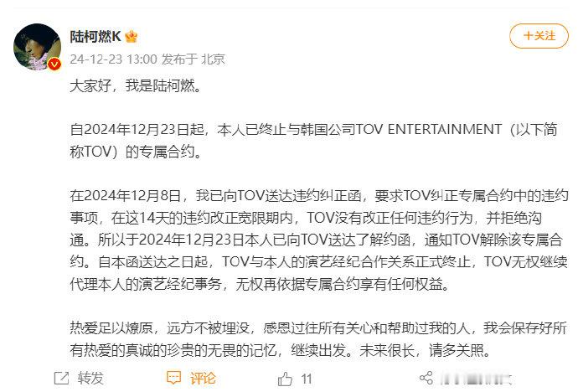578x392 pixels.
Task: Open the post timestamp 24-12-23 13:00
Action: pyautogui.click(x=114, y=59)
